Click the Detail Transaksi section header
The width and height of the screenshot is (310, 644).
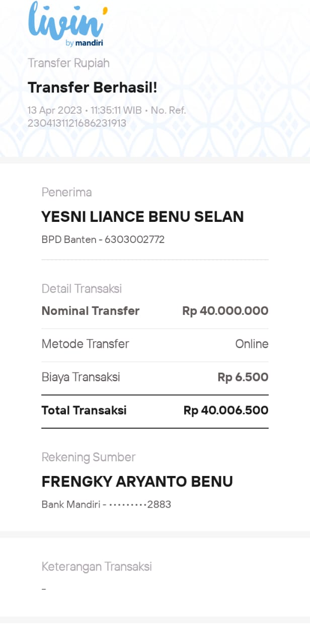82,289
